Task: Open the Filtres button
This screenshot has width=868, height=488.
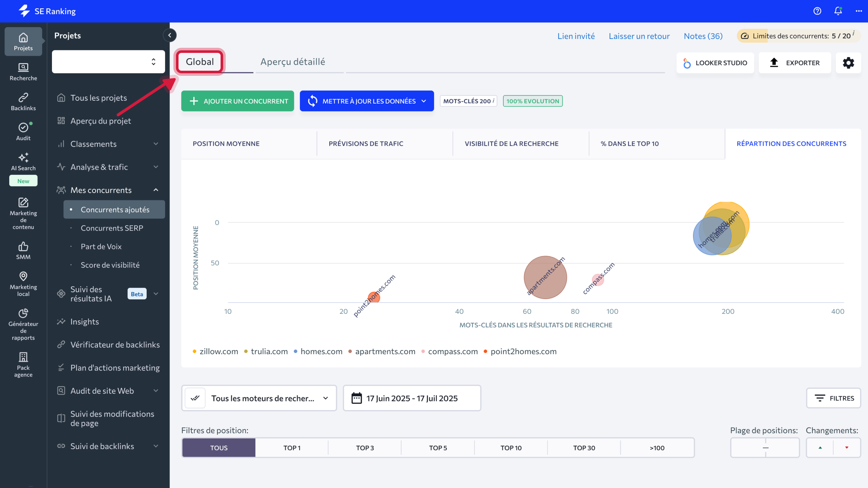Action: click(834, 398)
